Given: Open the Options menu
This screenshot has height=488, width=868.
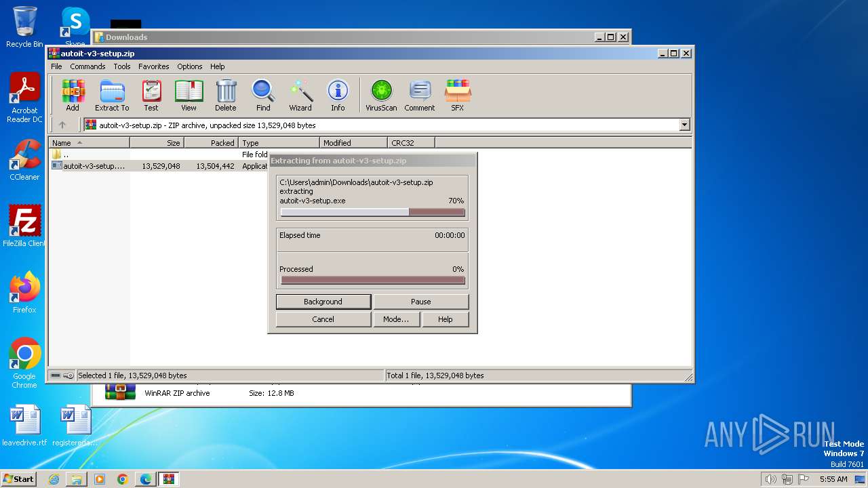Looking at the screenshot, I should click(190, 66).
